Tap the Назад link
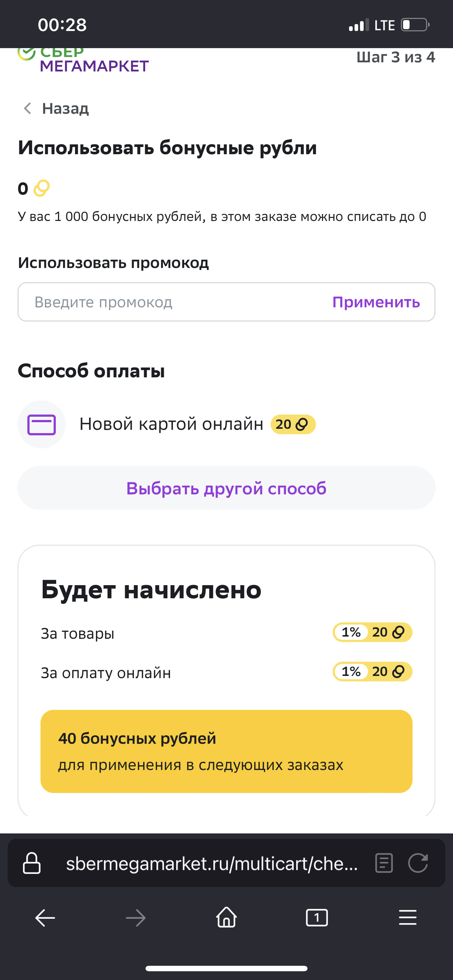This screenshot has height=980, width=453. click(66, 108)
